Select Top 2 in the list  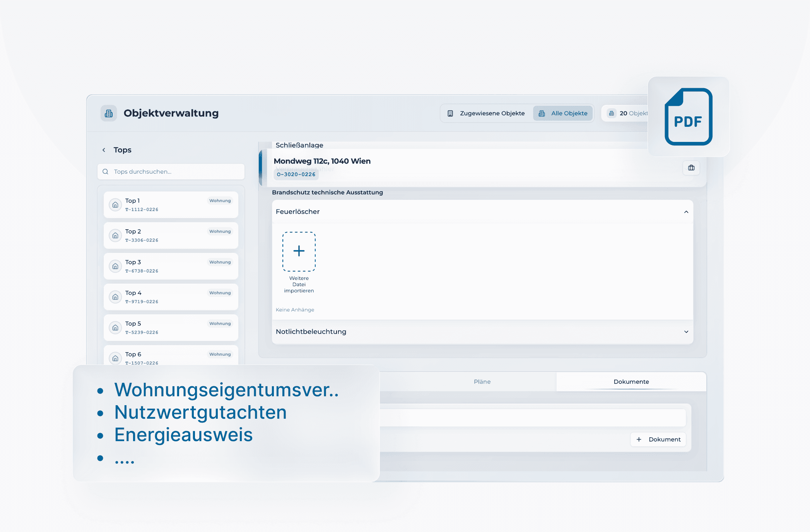171,235
